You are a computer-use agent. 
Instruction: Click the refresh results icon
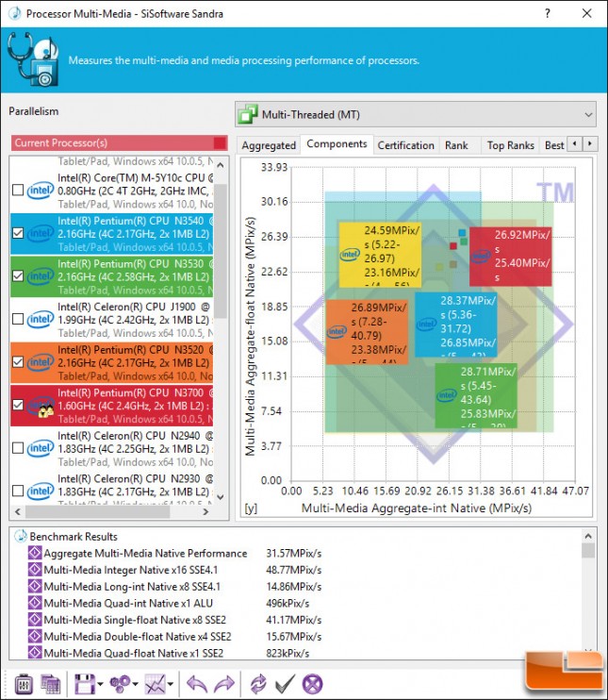tap(258, 684)
